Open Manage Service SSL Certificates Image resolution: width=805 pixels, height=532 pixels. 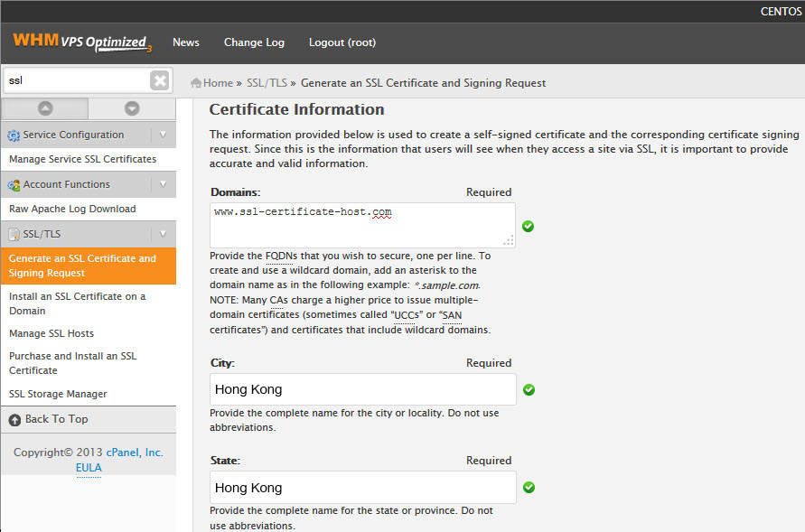(x=82, y=159)
